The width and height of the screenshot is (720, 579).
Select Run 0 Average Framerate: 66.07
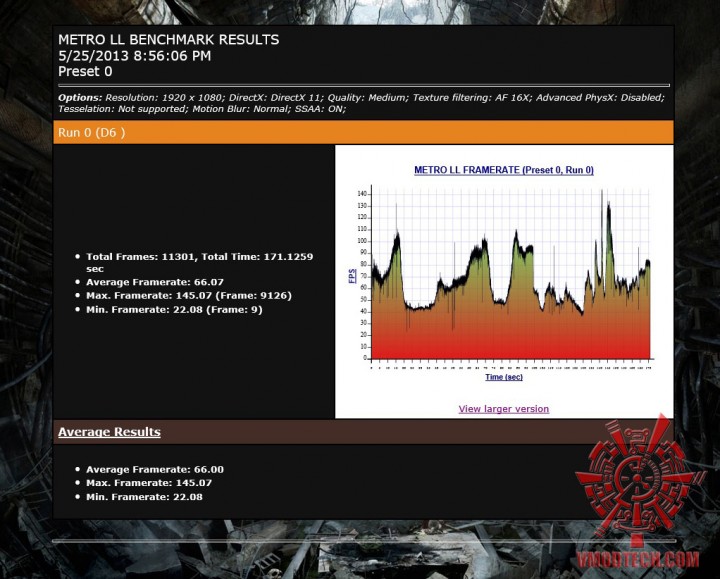pos(155,282)
